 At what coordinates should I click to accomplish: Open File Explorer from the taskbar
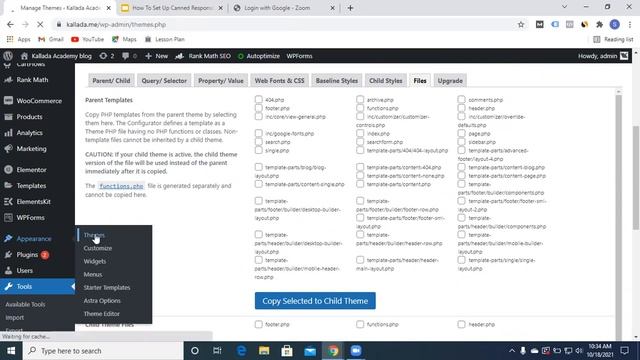264,351
